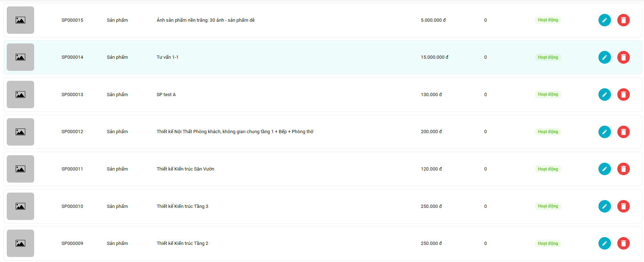The image size is (644, 262).
Task: Edit Thiết kế Kiến trúc Tầng 3
Action: [605, 206]
